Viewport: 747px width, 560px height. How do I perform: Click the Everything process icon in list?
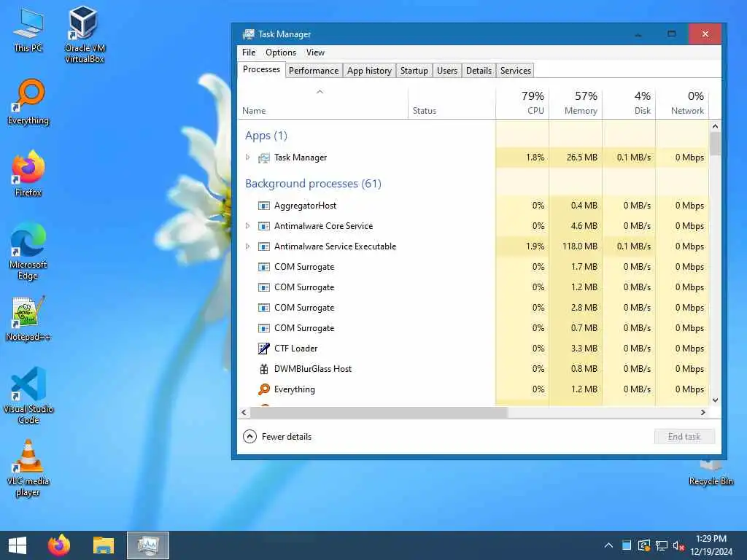tap(264, 389)
